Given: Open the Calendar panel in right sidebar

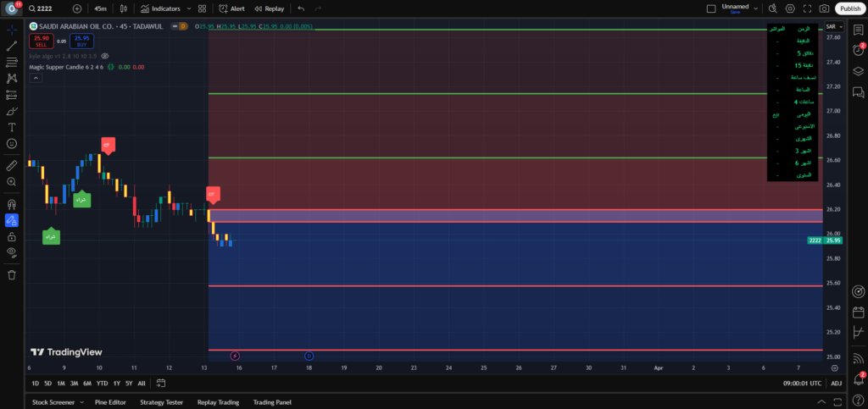Looking at the screenshot, I should (x=858, y=312).
